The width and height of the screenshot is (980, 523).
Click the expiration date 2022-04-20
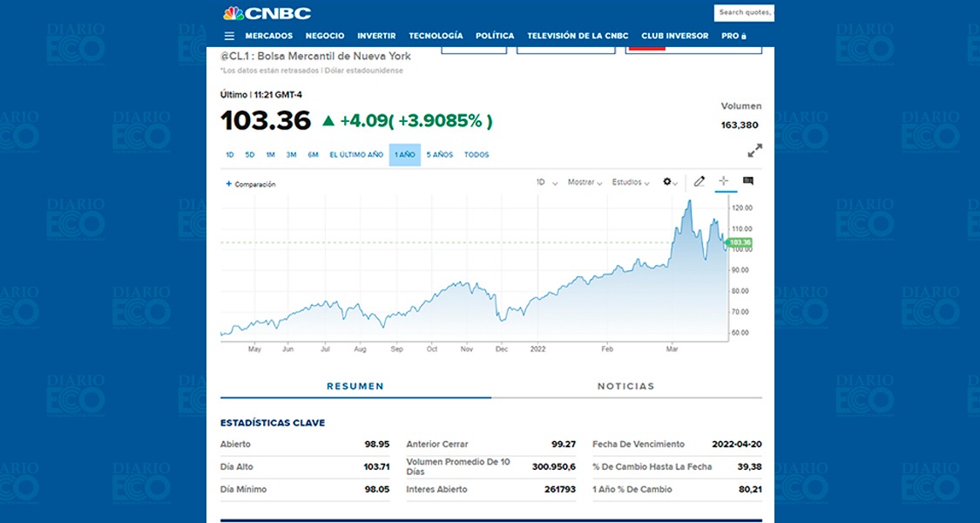(737, 445)
